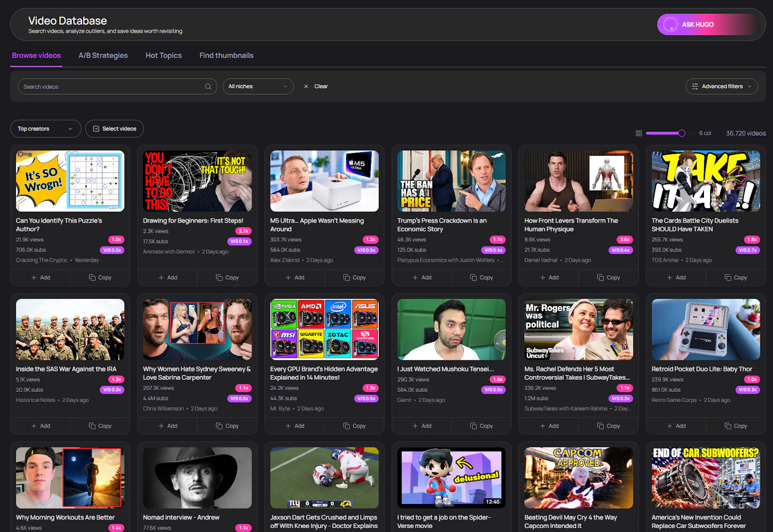Viewport: 773px width, 532px height.
Task: Click Add plus icon under Trump's Press Crackdown video
Action: click(x=415, y=278)
